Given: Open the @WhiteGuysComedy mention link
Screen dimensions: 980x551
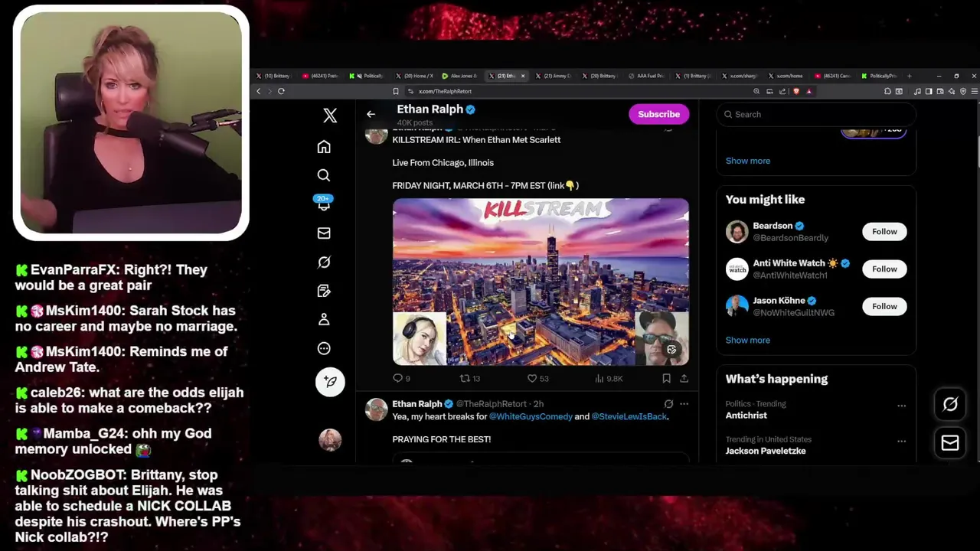Looking at the screenshot, I should click(x=531, y=416).
